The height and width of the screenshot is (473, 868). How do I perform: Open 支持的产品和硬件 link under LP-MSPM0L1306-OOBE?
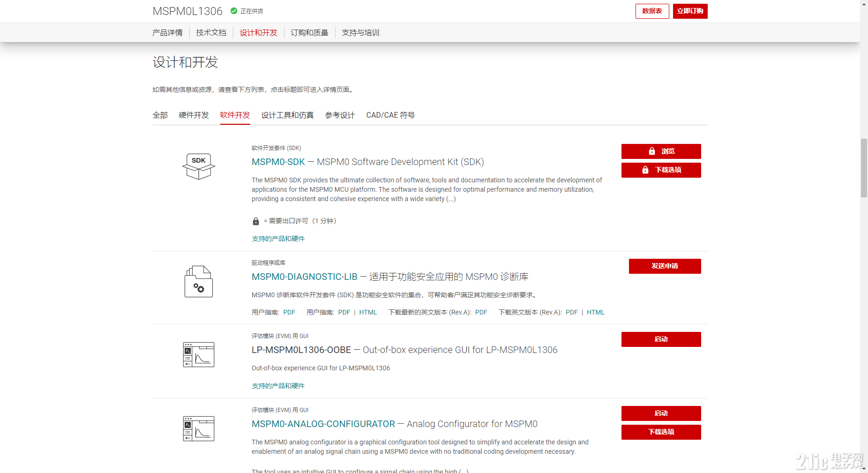[278, 386]
